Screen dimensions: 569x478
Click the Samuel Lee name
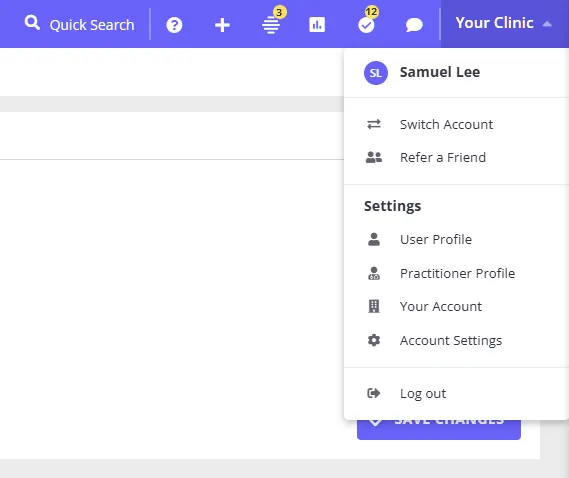click(440, 72)
